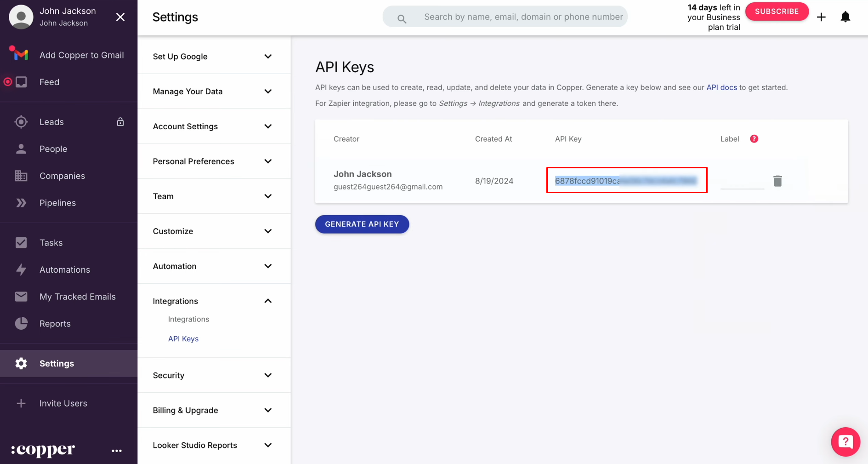
Task: Click the John Jackson creator name in table
Action: 363,174
